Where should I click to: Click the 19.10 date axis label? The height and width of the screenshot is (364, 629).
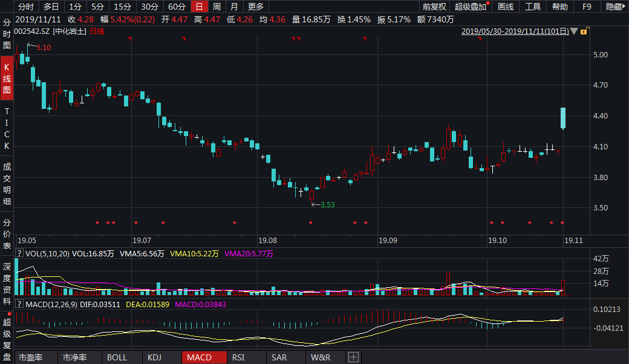pyautogui.click(x=497, y=241)
